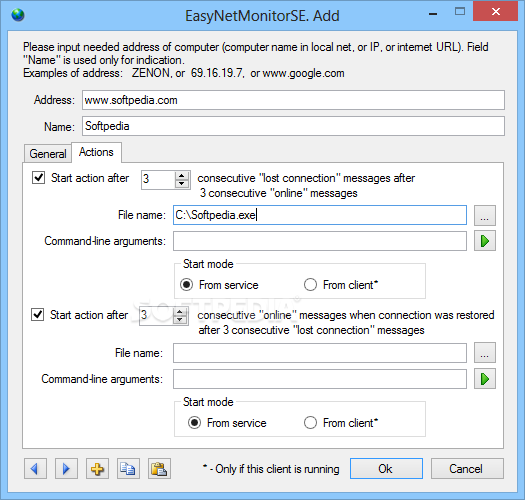Close the EasyNetMonitorSE Add dialog

(x=496, y=12)
